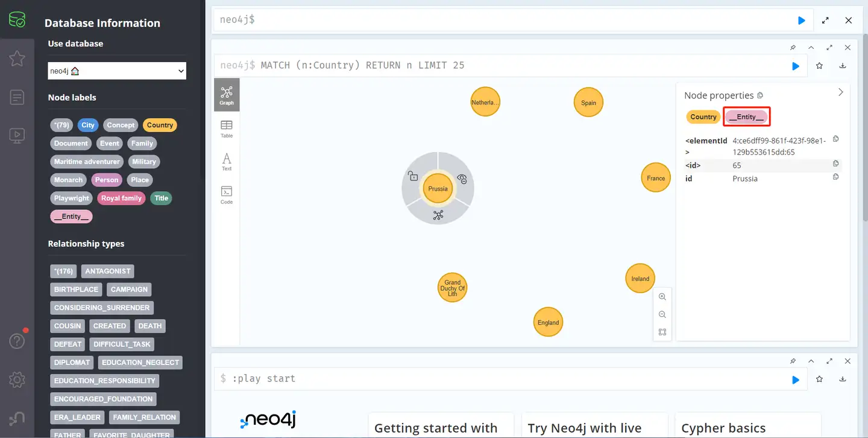Open the Database Information sidebar icon

click(x=17, y=20)
